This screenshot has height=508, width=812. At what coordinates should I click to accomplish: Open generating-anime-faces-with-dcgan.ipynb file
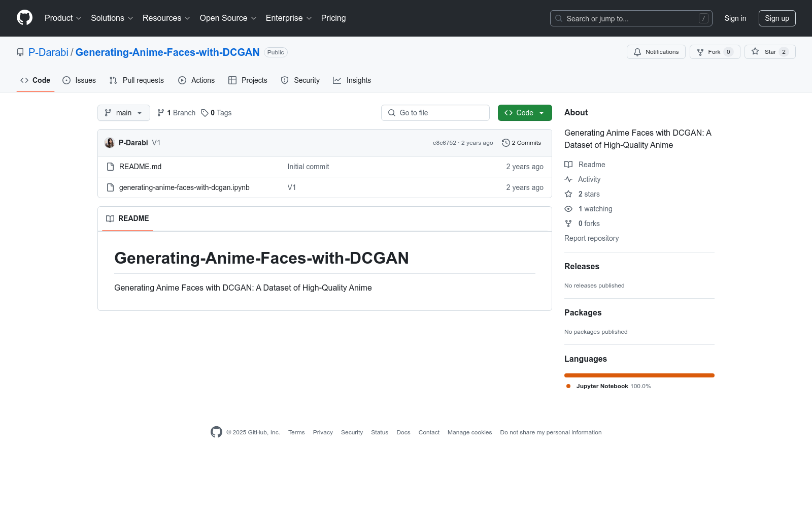(x=184, y=187)
